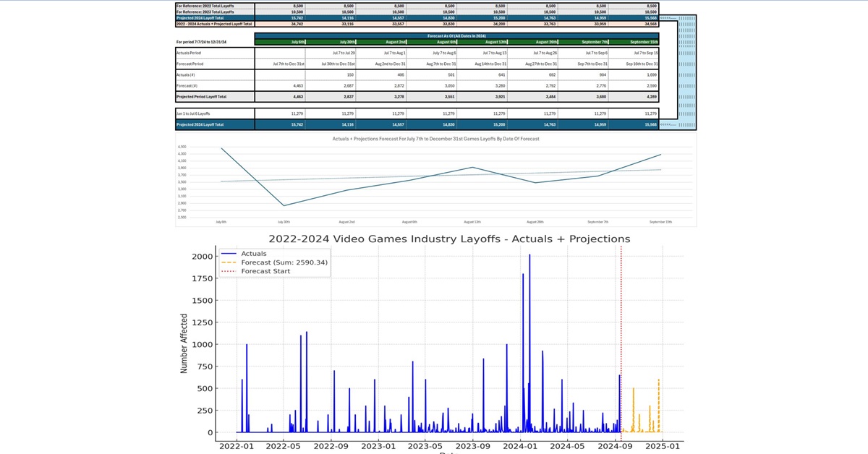The image size is (868, 454).
Task: Click the 'Forecast Period' row label
Action: pos(190,64)
